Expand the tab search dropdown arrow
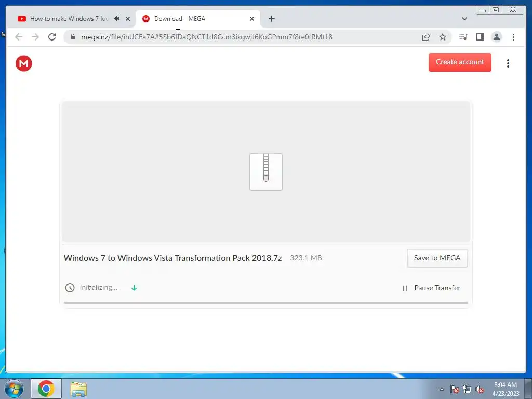Screen dimensions: 532x399 click(x=464, y=19)
